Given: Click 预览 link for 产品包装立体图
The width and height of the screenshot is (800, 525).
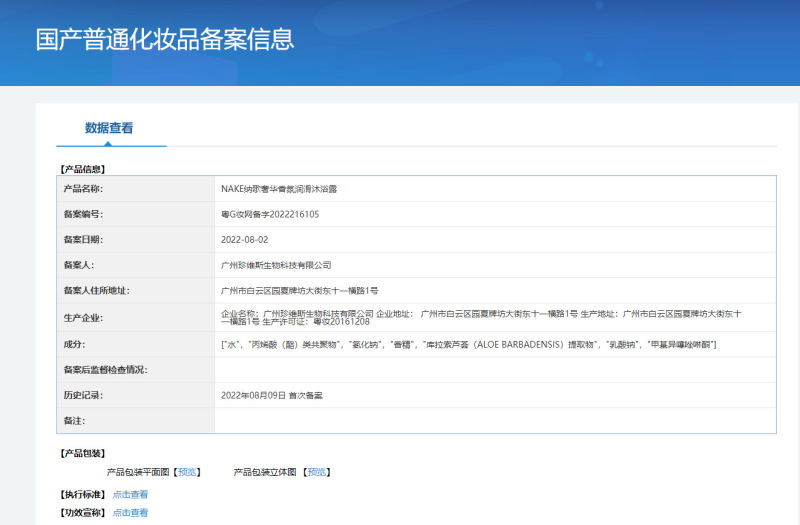Looking at the screenshot, I should tap(317, 472).
